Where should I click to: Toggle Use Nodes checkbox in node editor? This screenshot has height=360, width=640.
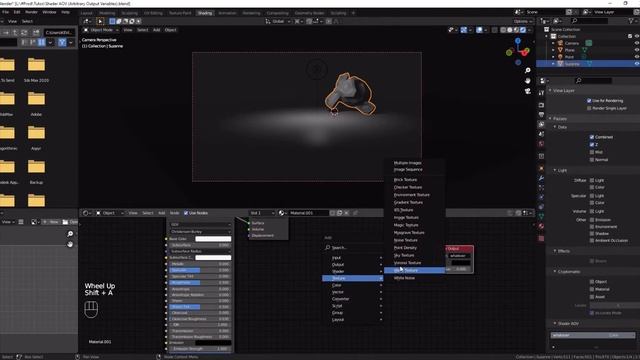pos(186,213)
